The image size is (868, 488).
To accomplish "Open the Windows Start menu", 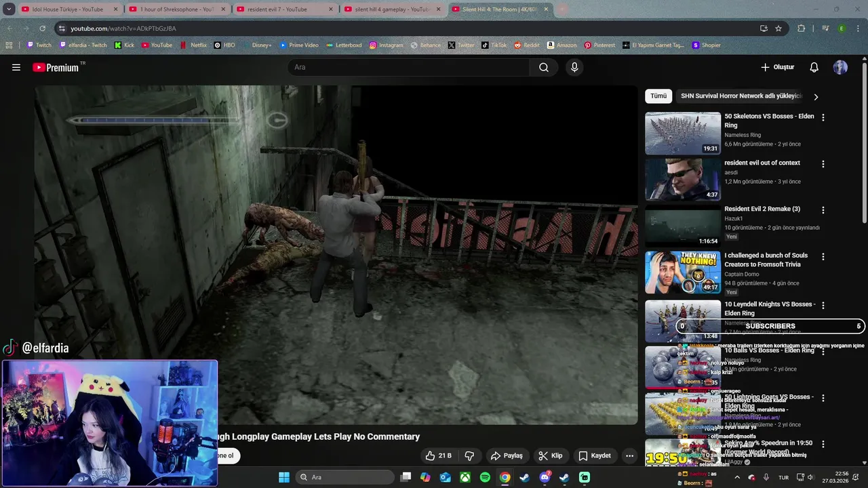I will click(284, 477).
